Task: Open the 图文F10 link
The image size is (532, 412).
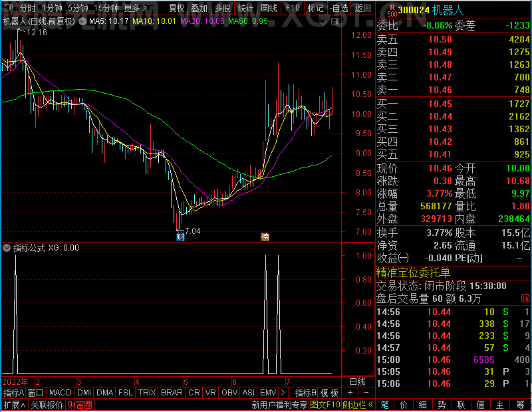Action: pos(325,405)
